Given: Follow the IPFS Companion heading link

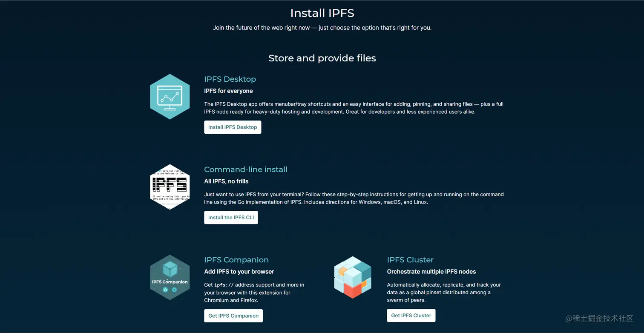Looking at the screenshot, I should (x=236, y=260).
